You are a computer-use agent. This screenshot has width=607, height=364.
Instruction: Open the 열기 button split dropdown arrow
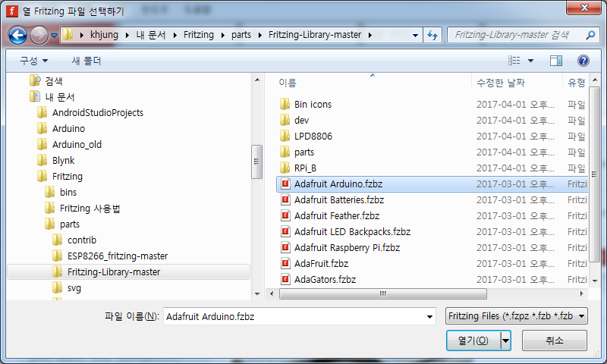(505, 340)
